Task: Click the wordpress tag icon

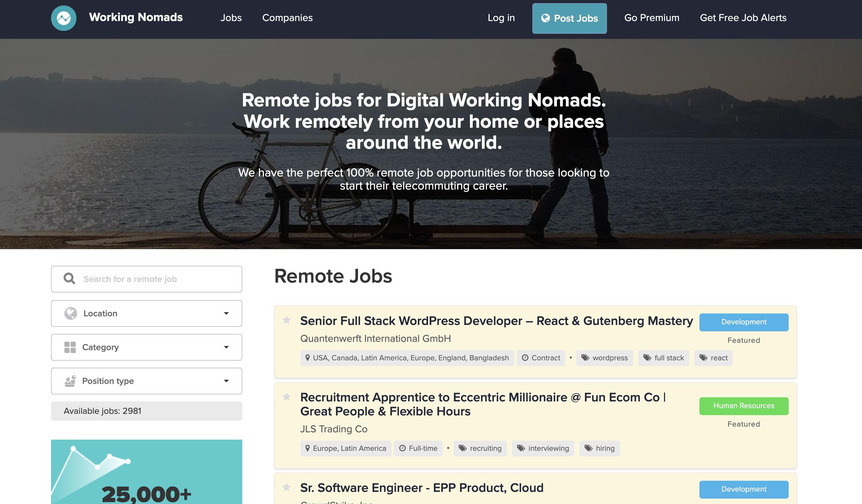Action: click(585, 358)
